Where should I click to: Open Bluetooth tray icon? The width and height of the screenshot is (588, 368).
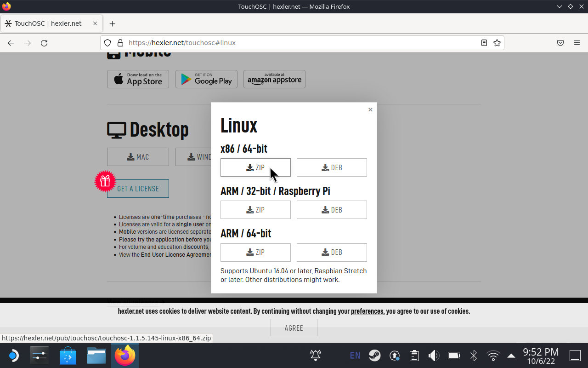[x=474, y=355]
